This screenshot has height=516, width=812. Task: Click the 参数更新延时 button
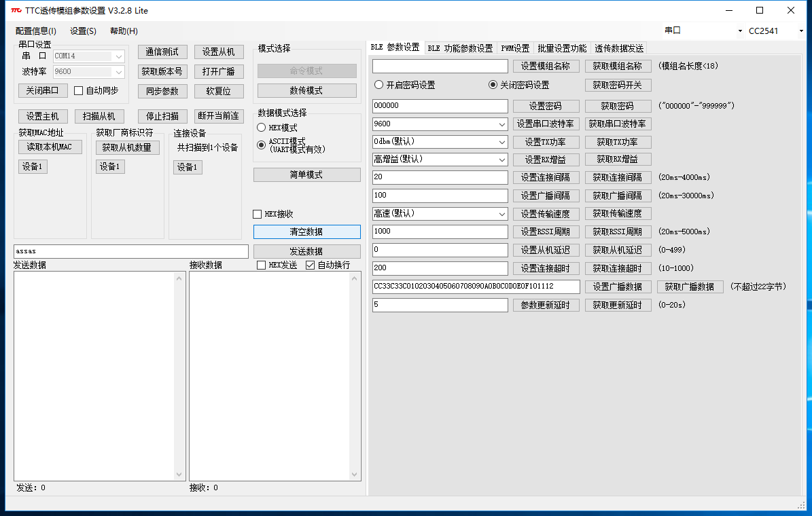(546, 306)
